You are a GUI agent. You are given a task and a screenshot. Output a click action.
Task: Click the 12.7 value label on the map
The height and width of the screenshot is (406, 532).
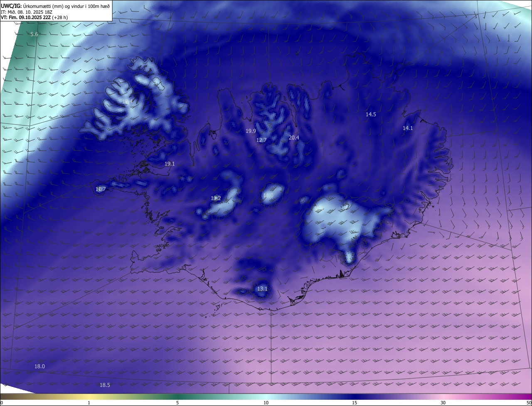261,140
